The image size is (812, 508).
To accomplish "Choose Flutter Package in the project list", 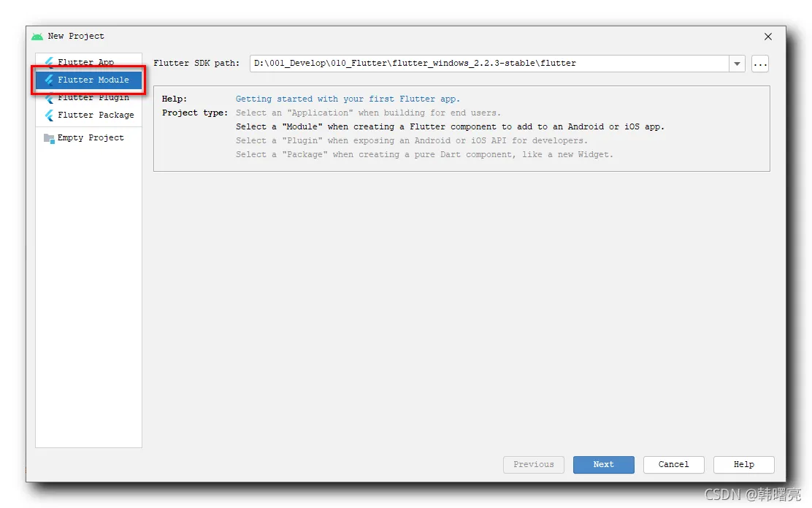I will (88, 115).
